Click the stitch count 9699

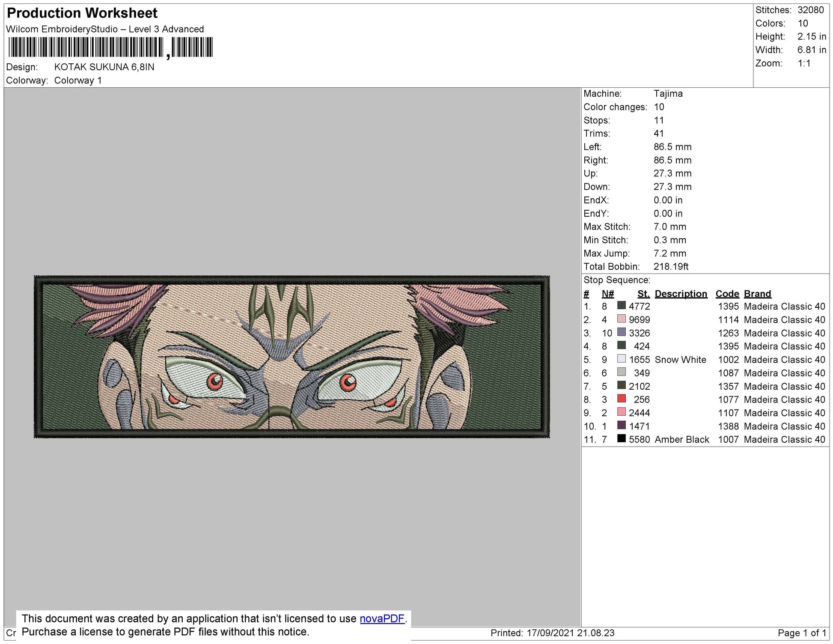(x=639, y=320)
